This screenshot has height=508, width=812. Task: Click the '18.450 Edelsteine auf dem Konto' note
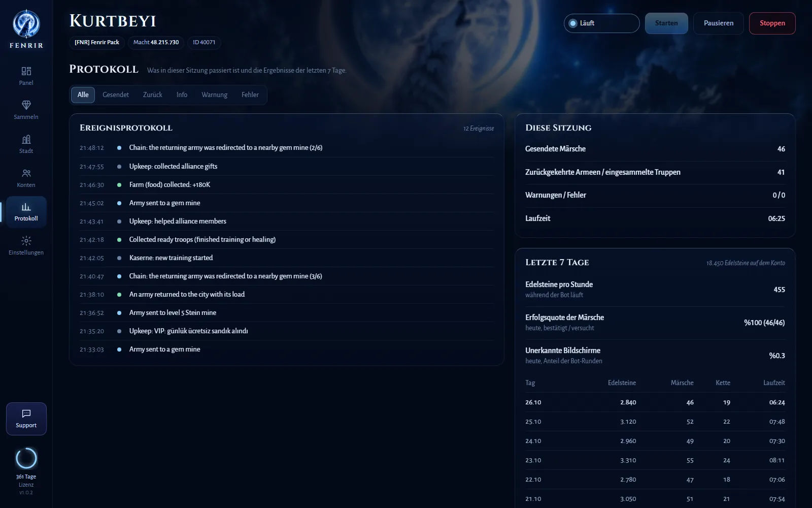click(x=746, y=263)
